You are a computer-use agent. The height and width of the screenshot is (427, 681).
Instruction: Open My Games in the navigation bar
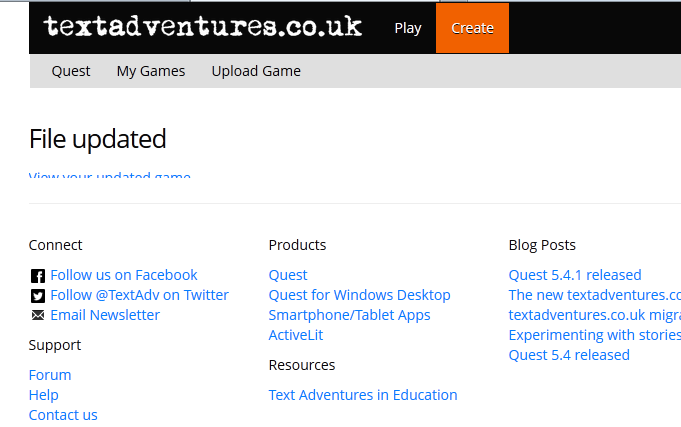coord(151,71)
